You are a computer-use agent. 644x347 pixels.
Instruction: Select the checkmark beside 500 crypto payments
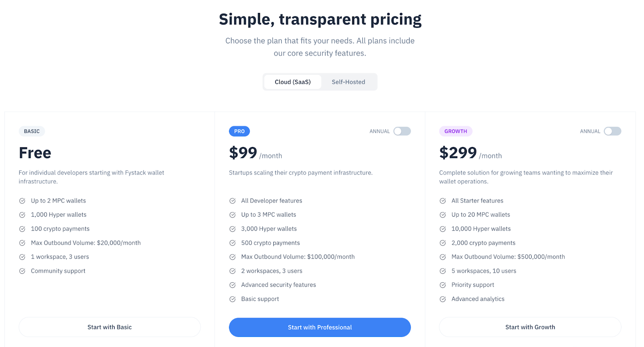click(233, 243)
